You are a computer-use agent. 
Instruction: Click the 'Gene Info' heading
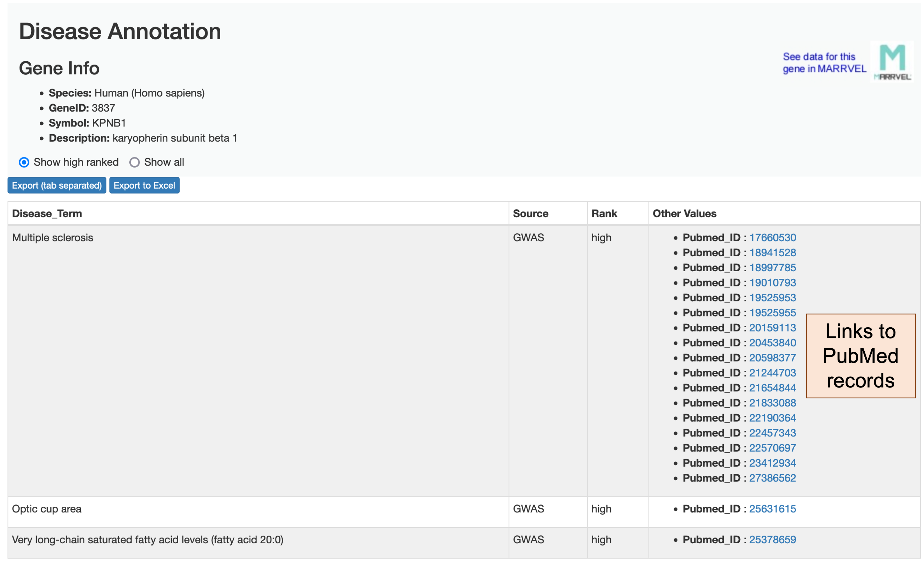(x=59, y=68)
